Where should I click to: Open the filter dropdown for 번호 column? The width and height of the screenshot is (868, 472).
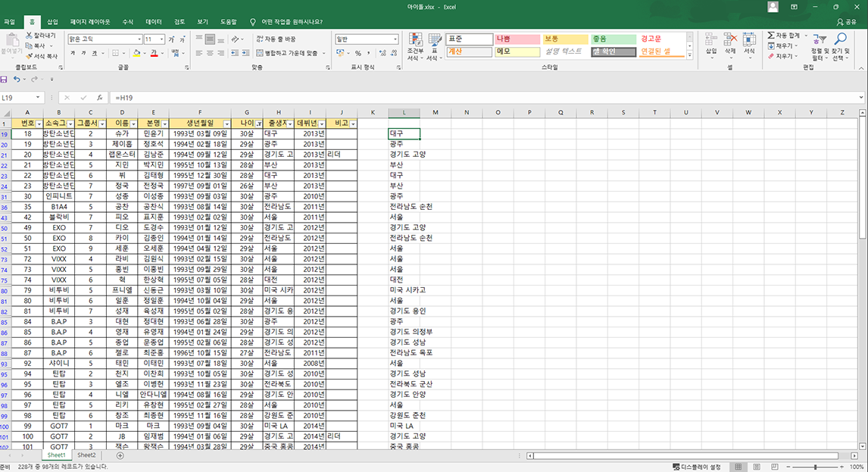(x=39, y=123)
